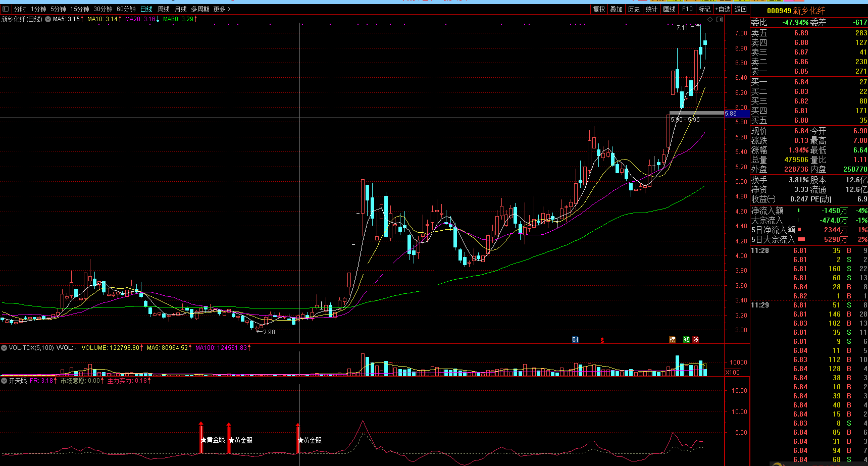Click the first 黄金眼 signal marker

point(214,440)
